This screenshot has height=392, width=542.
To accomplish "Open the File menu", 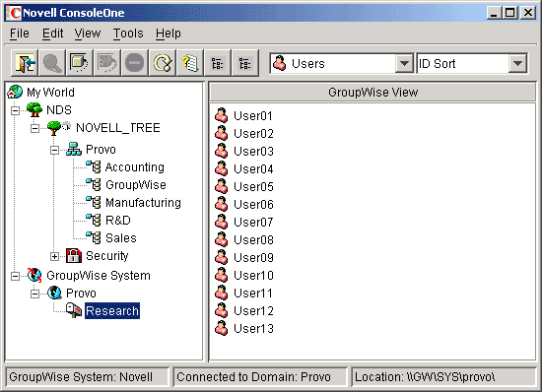I will [20, 33].
